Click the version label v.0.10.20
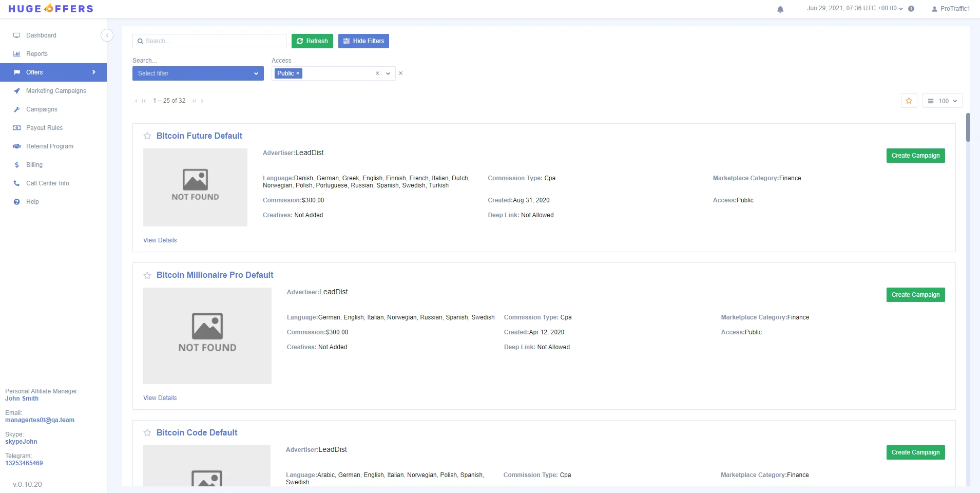The height and width of the screenshot is (493, 980). pyautogui.click(x=27, y=484)
